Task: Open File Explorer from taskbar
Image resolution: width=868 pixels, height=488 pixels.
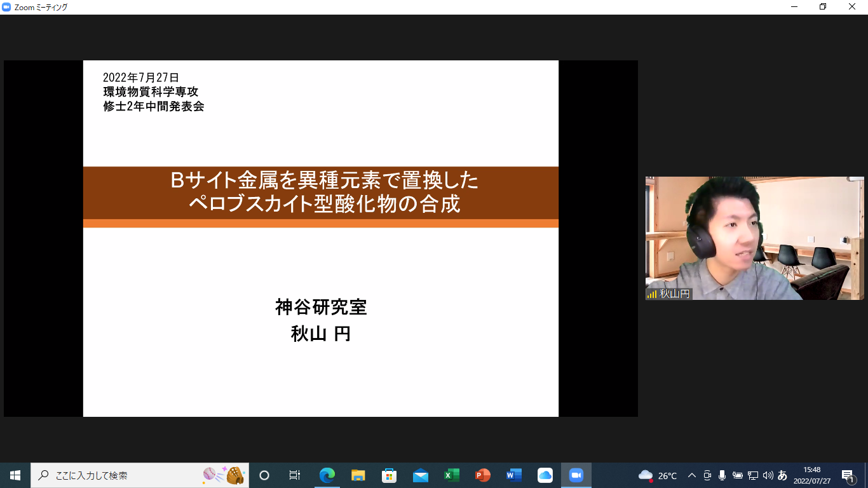Action: click(x=358, y=475)
